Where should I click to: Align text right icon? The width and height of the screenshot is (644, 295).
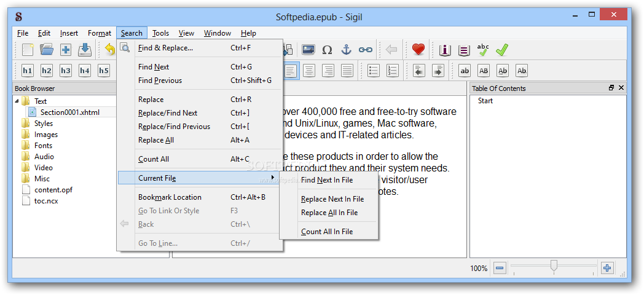pos(328,71)
